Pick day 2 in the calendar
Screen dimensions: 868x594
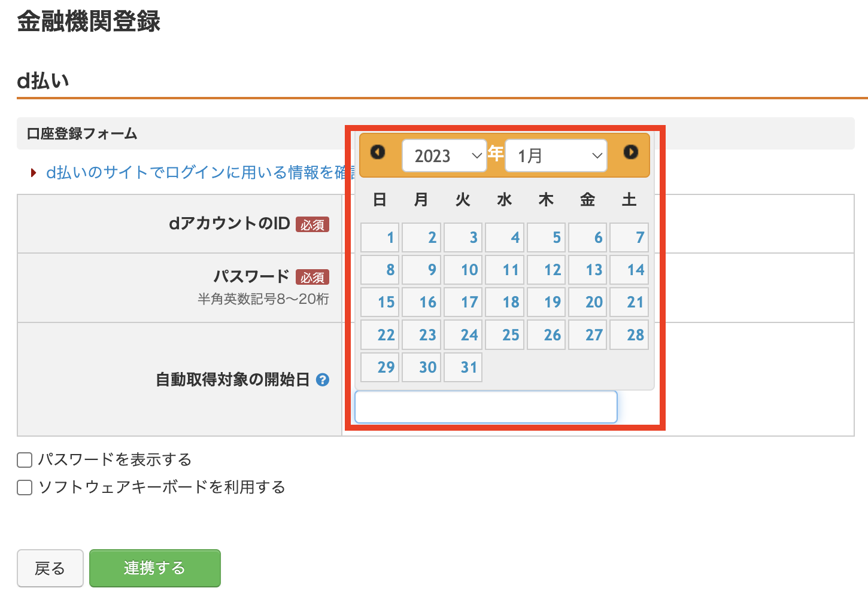pyautogui.click(x=421, y=237)
